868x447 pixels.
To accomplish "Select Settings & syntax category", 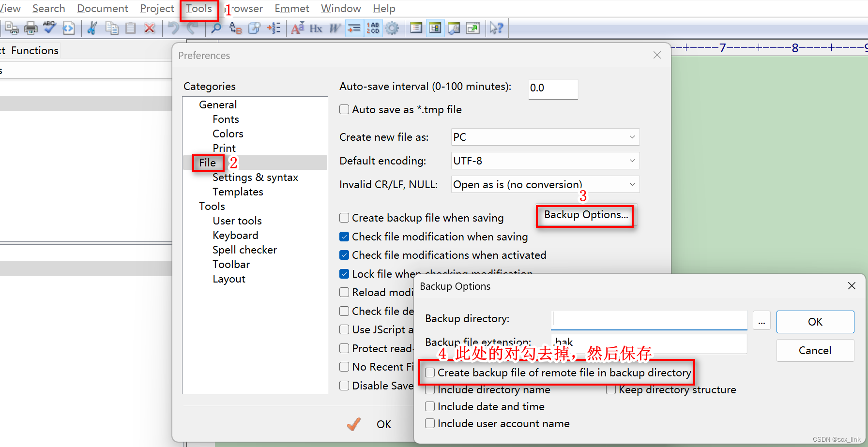I will [255, 177].
